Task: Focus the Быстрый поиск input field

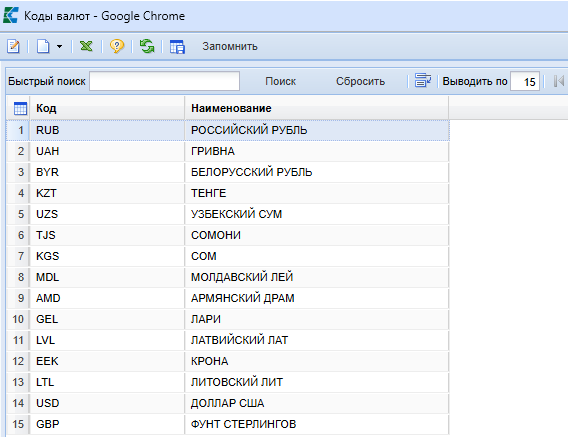Action: [x=164, y=81]
